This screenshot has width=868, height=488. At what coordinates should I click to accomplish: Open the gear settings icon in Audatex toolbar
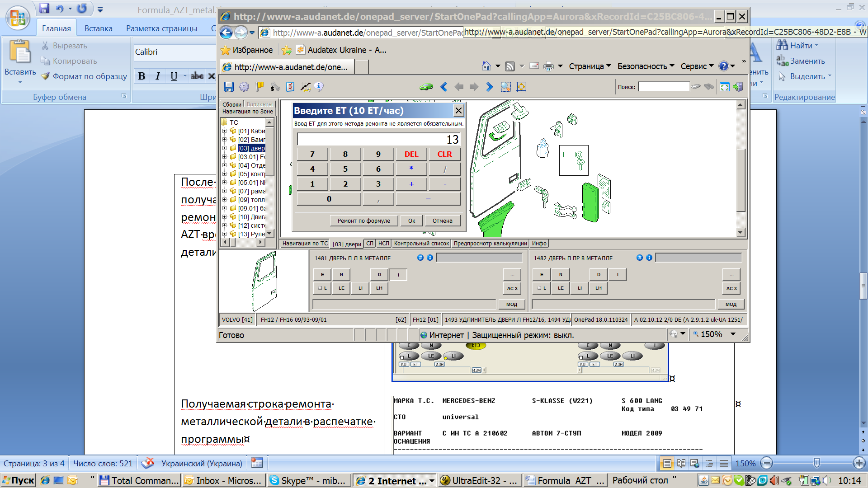[244, 87]
